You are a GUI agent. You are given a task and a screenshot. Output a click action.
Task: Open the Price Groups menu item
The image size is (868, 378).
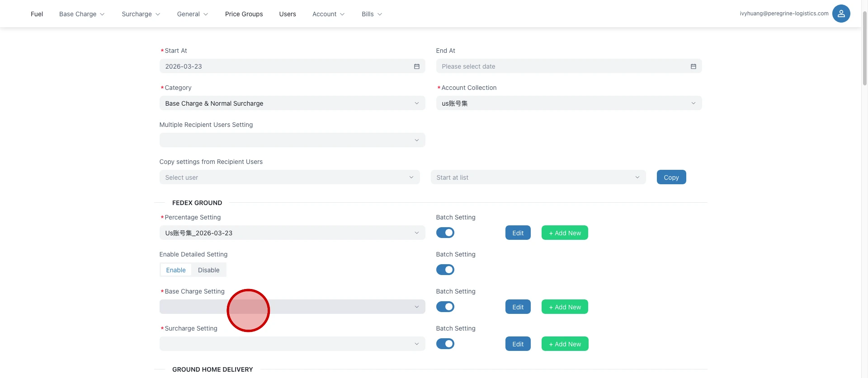tap(244, 14)
